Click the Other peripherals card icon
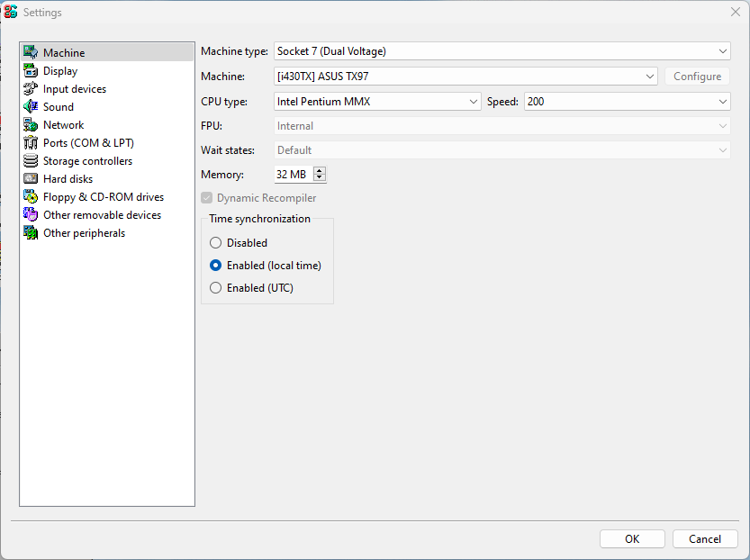This screenshot has width=750, height=560. click(x=31, y=233)
